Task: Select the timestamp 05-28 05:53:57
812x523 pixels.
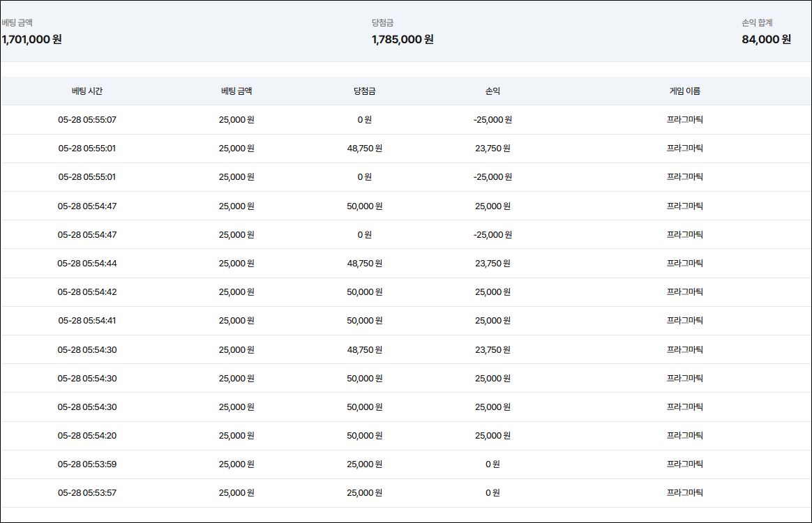Action: coord(87,493)
